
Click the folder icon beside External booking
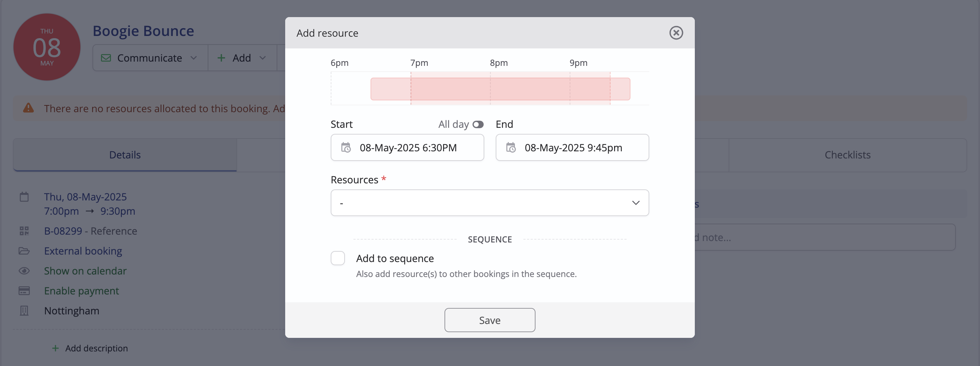click(24, 251)
